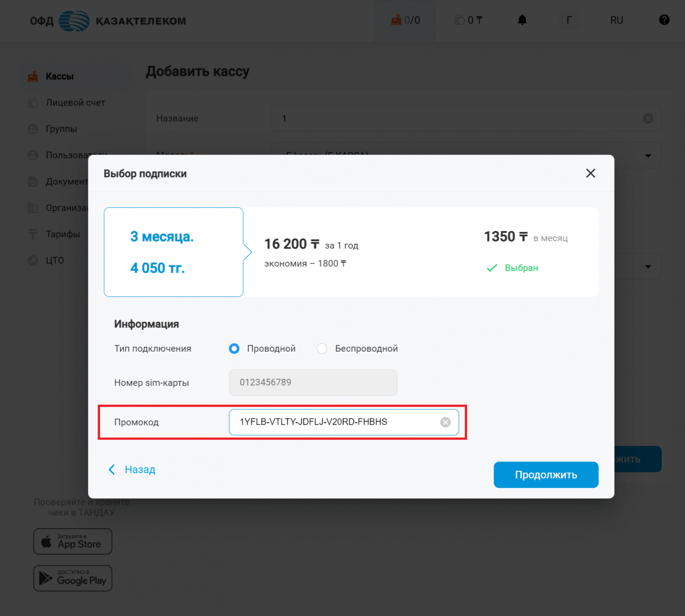Click the Организации building icon
This screenshot has width=685, height=616.
pos(33,208)
